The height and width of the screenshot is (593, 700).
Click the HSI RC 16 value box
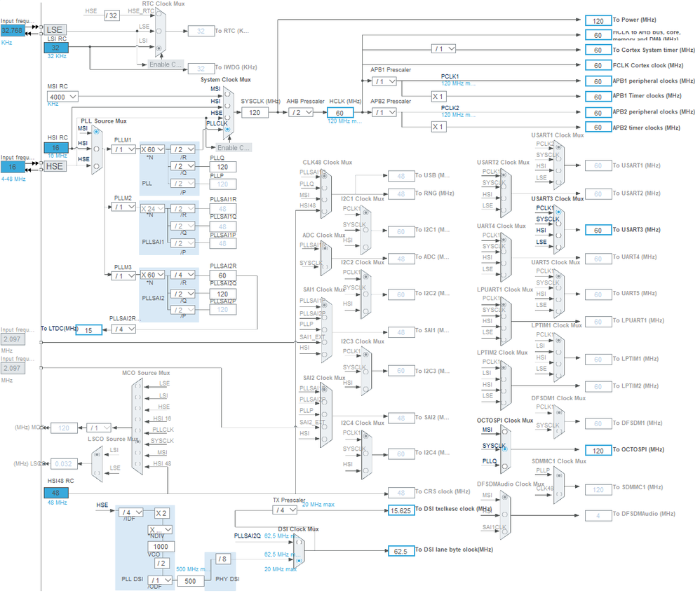pyautogui.click(x=56, y=148)
